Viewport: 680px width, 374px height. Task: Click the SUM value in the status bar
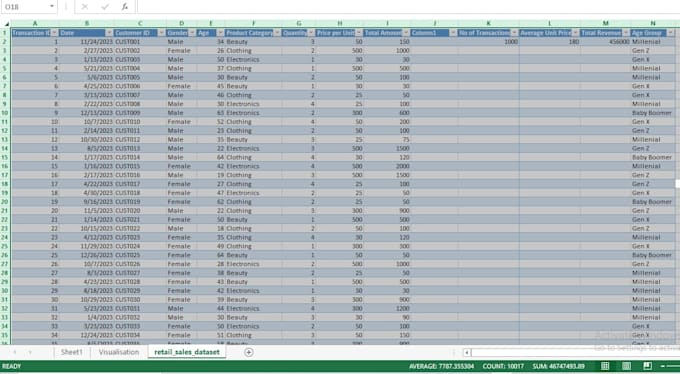559,366
